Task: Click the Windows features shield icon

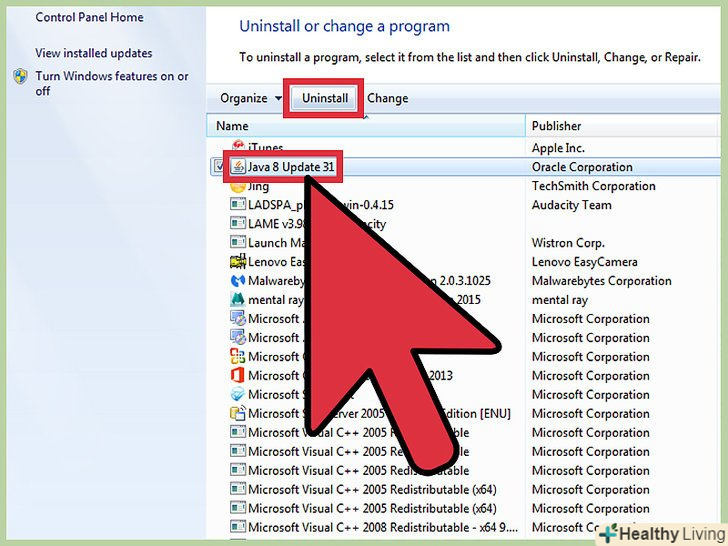Action: 20,77
